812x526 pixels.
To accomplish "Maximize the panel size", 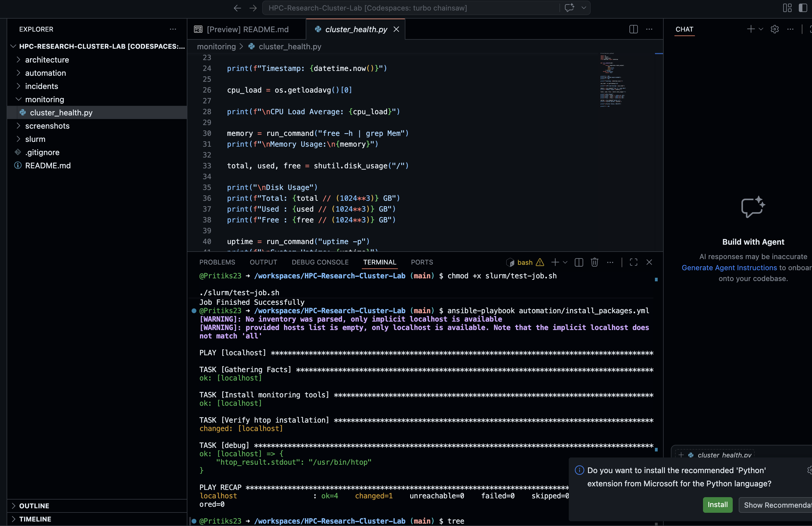I will [634, 262].
